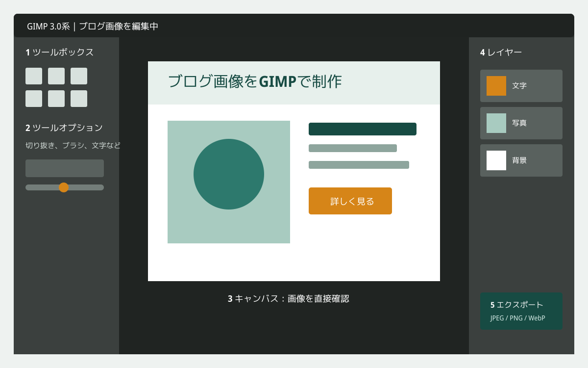
Task: Click the ツールボックス panel heading
Action: pos(59,53)
